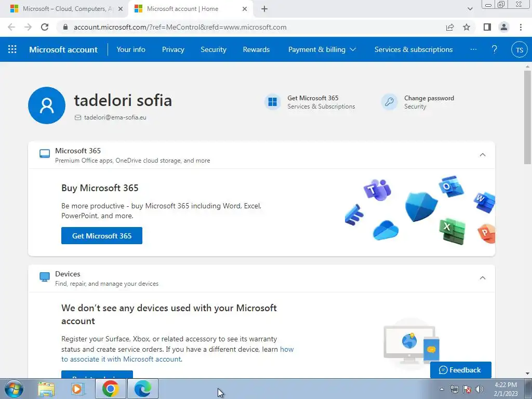This screenshot has height=399, width=532.
Task: View site information padlock
Action: click(x=66, y=27)
